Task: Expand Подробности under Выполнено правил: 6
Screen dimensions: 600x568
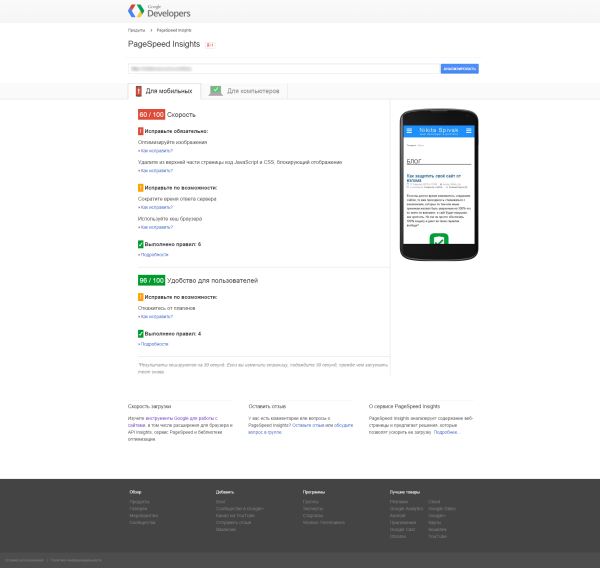Action: [155, 255]
